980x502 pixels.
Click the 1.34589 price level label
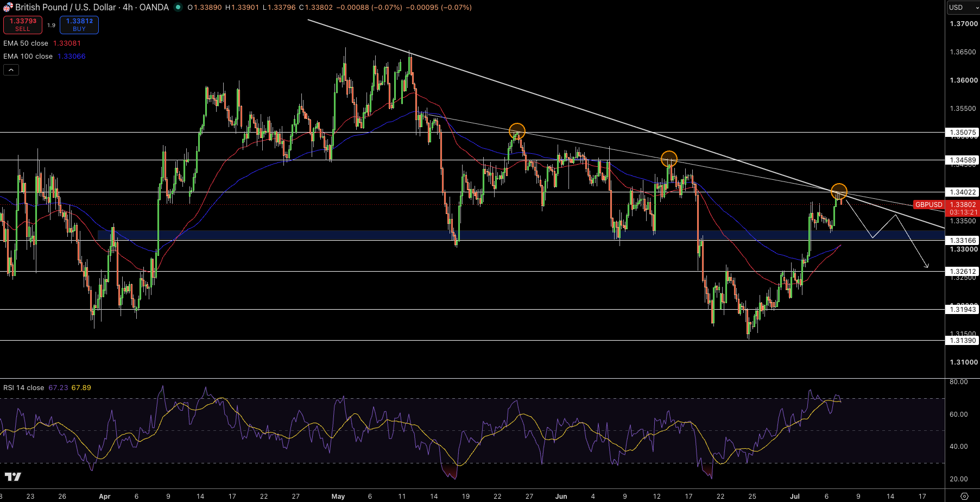pyautogui.click(x=963, y=160)
